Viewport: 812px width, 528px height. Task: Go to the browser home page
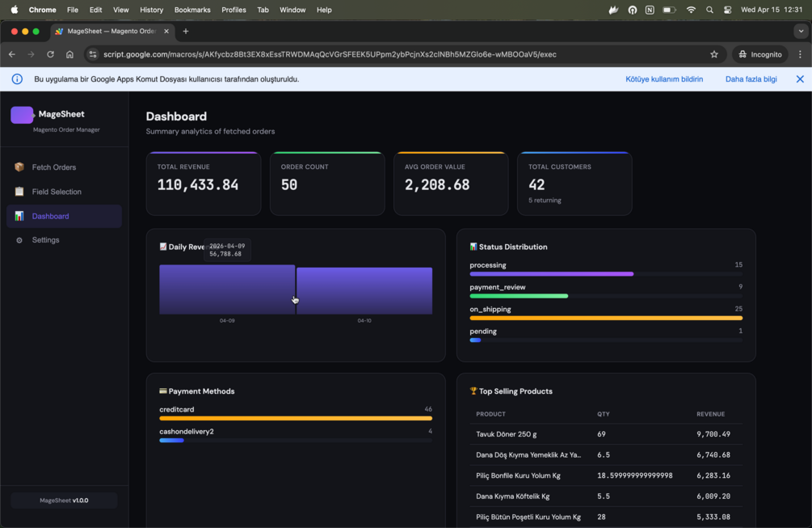[x=70, y=54]
